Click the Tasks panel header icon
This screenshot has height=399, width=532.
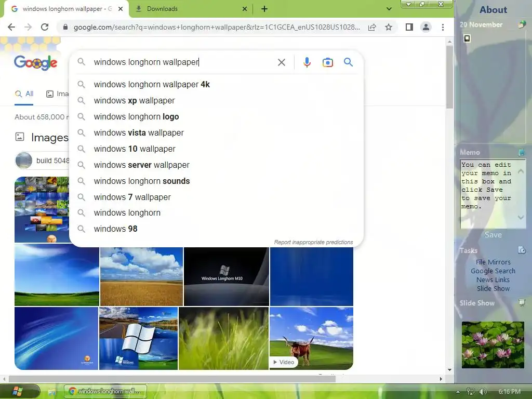coord(522,250)
